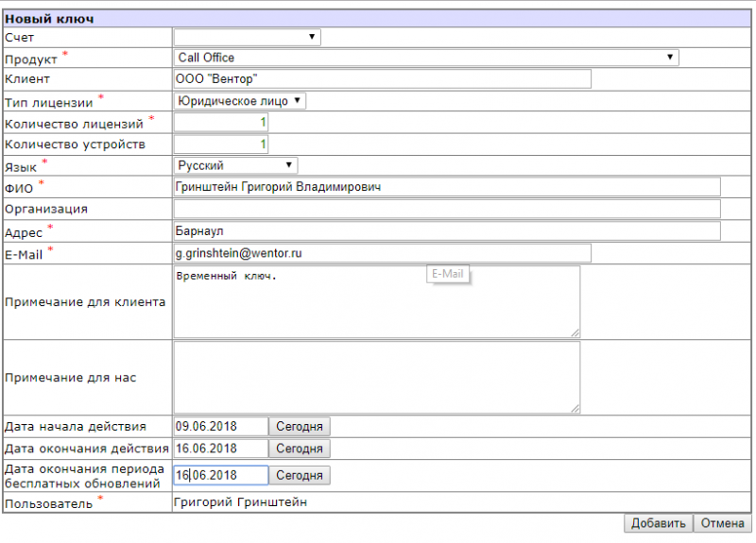756x543 pixels.
Task: Click the Дата начала действия label
Action: pyautogui.click(x=76, y=427)
